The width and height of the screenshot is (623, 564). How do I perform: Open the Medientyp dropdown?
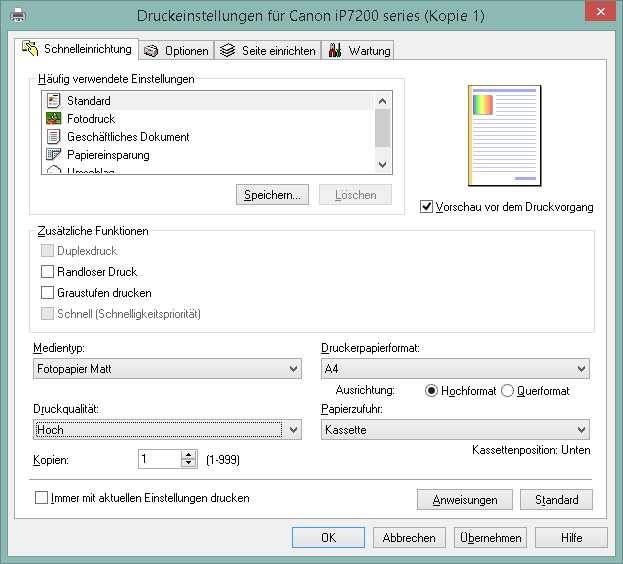[x=167, y=369]
